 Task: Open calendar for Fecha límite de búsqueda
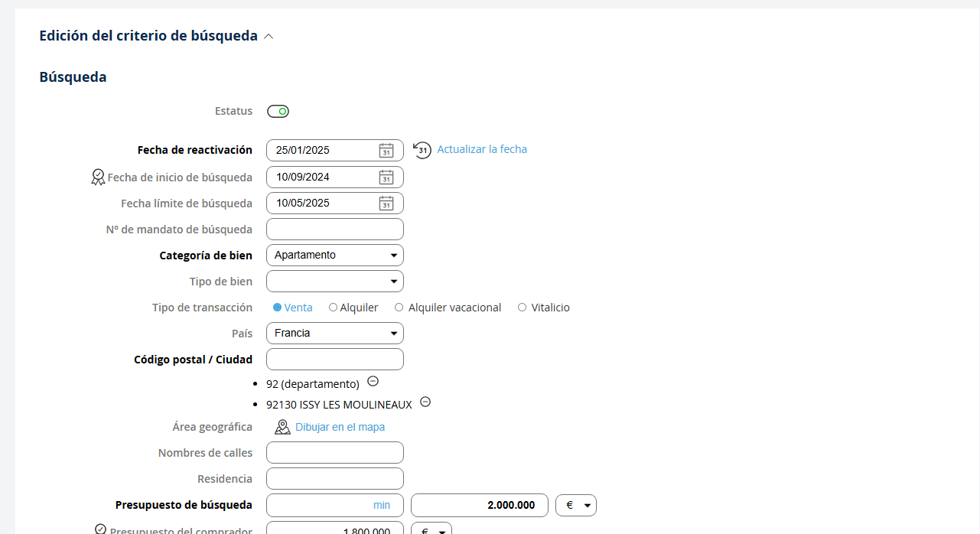click(386, 204)
